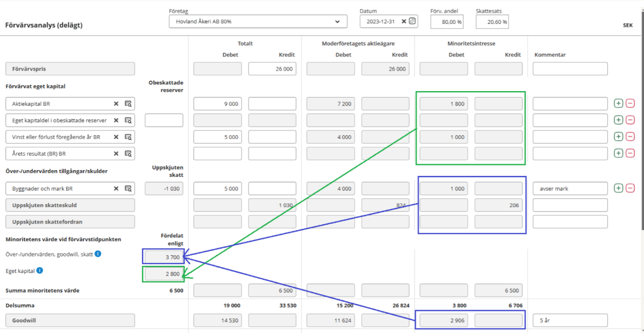This screenshot has width=644, height=336.
Task: Click the Goodwill button
Action: point(70,320)
